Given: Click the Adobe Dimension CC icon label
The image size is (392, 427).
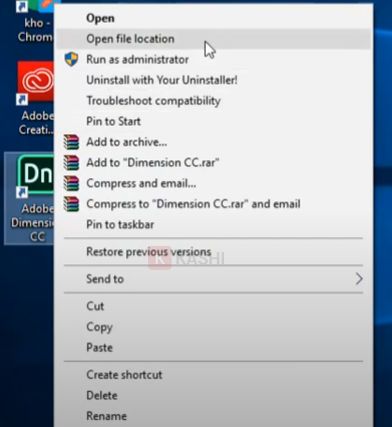Looking at the screenshot, I should [x=32, y=222].
